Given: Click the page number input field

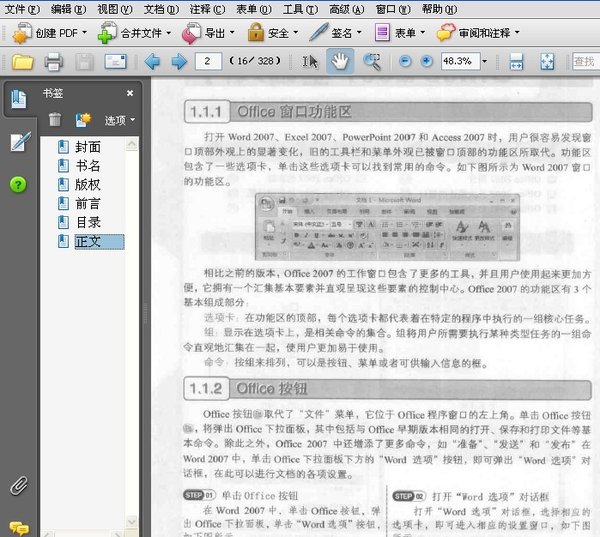Looking at the screenshot, I should (209, 62).
